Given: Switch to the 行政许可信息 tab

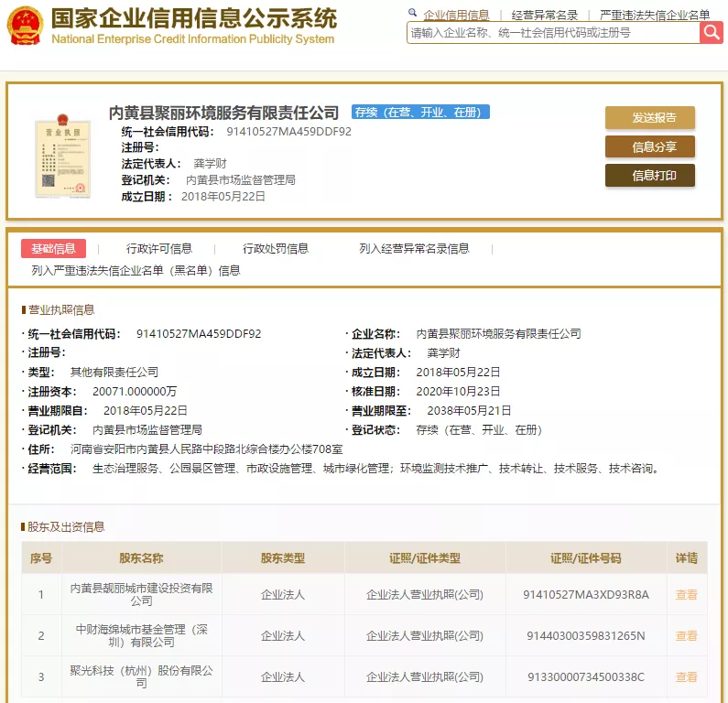Looking at the screenshot, I should 159,249.
